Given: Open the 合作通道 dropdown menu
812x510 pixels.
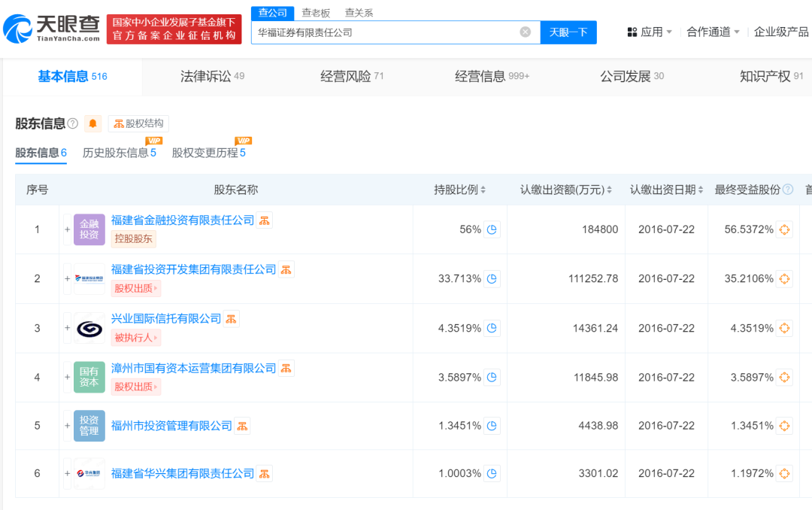Looking at the screenshot, I should pyautogui.click(x=713, y=32).
